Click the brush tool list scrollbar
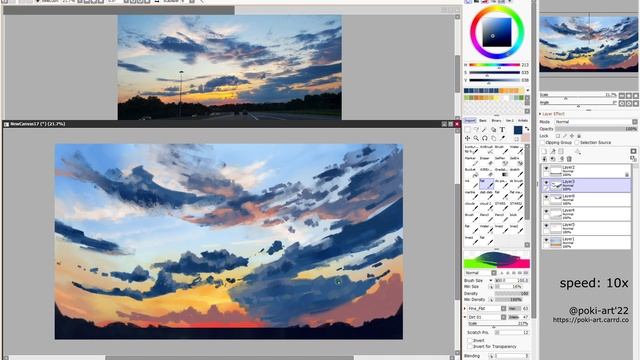The height and width of the screenshot is (360, 640). tap(527, 184)
